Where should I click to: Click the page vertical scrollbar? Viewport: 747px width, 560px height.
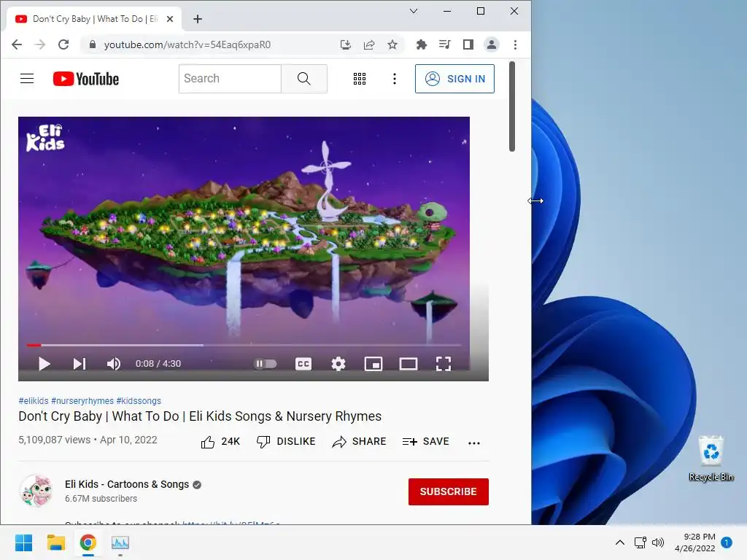point(512,106)
